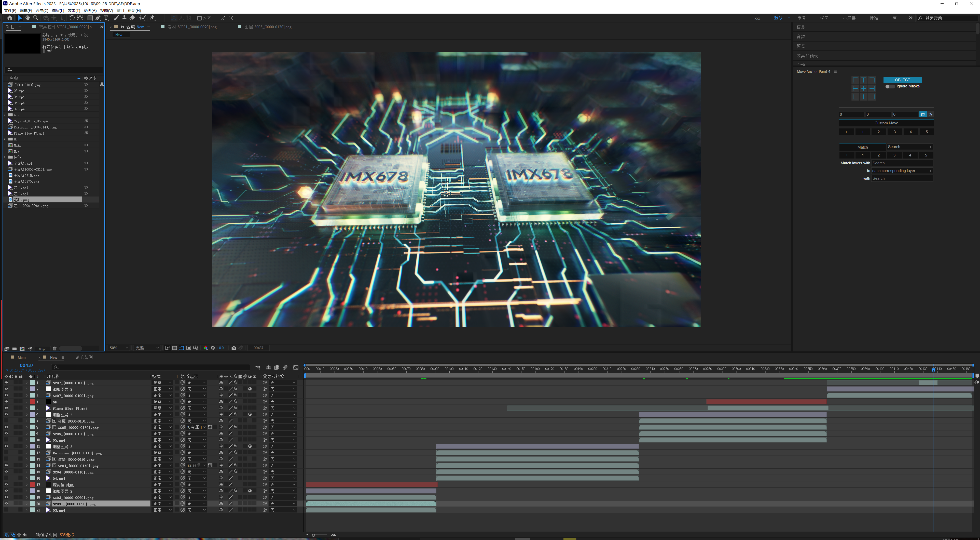This screenshot has width=980, height=540.
Task: Set anchor point to center in grid
Action: tap(864, 88)
